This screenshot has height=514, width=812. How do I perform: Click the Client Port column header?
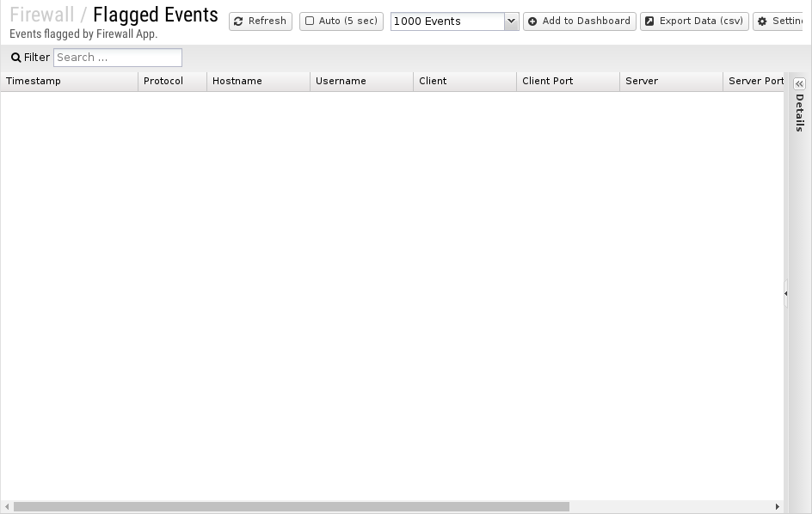[568, 82]
